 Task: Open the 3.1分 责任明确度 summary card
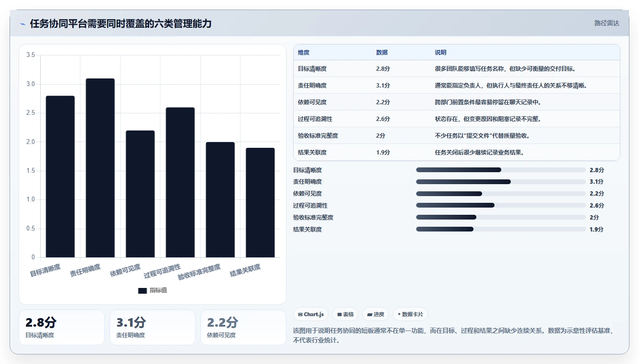click(x=153, y=327)
